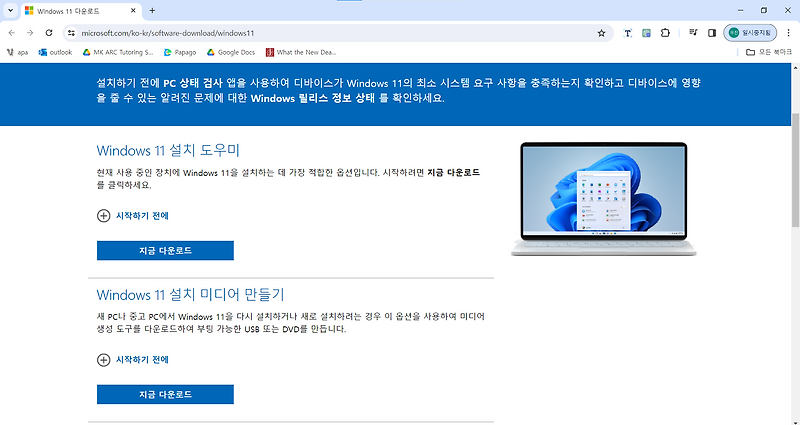Select the Windows 11 다운로드 tab
This screenshot has width=800, height=425.
(x=81, y=11)
